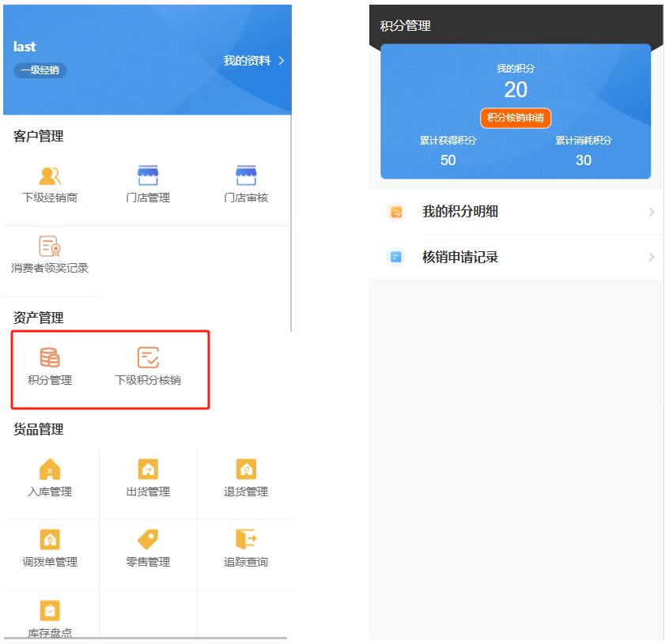This screenshot has width=669, height=644.
Task: Select 核销申请记录 list item
Action: pos(460,257)
